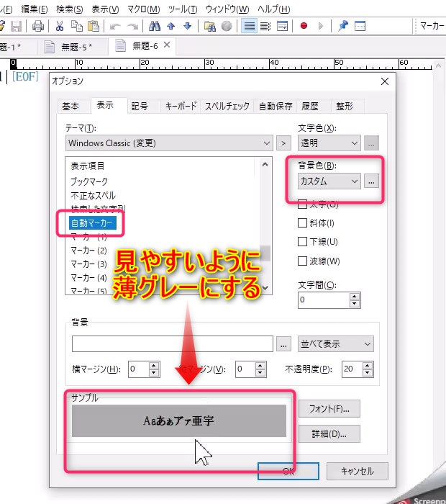Click the Save floppy disk toolbar icon
Image resolution: width=446 pixels, height=504 pixels.
tap(16, 26)
